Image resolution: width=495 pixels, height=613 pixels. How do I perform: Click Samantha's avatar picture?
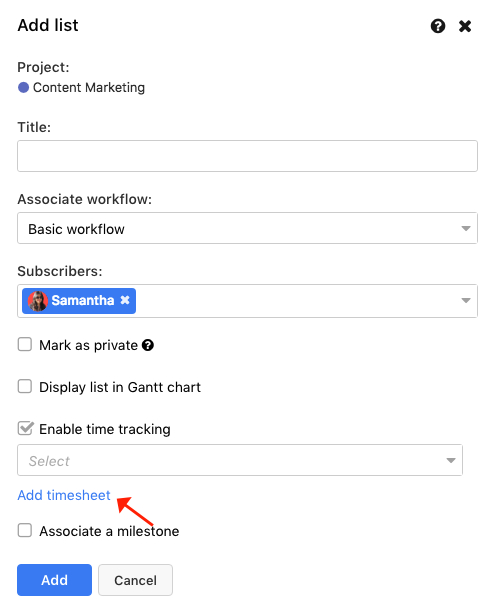click(x=38, y=301)
